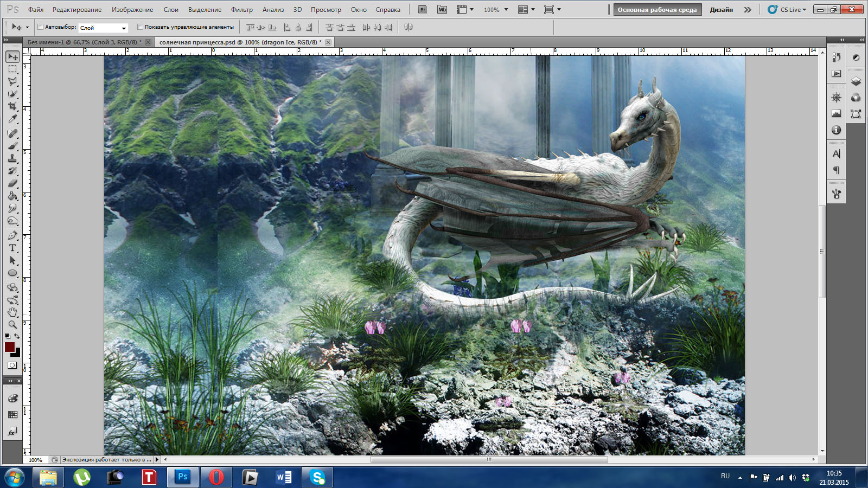
Task: Select the Clone Stamp tool
Action: (x=12, y=158)
